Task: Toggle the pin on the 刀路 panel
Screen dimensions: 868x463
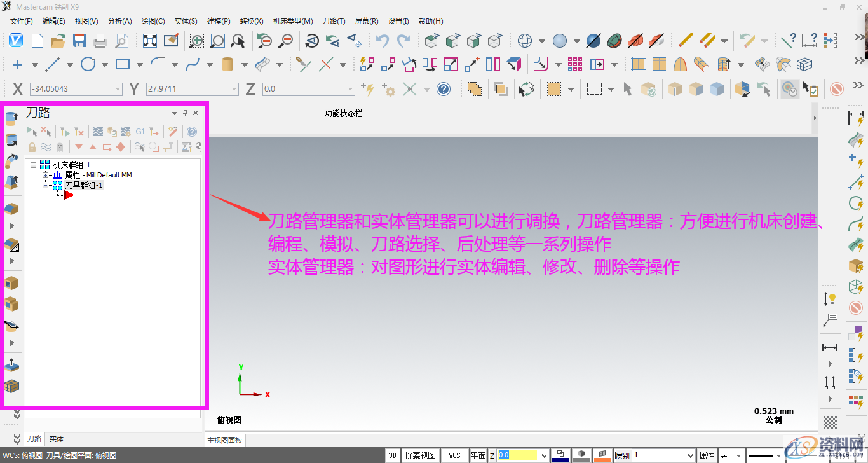Action: (x=184, y=113)
